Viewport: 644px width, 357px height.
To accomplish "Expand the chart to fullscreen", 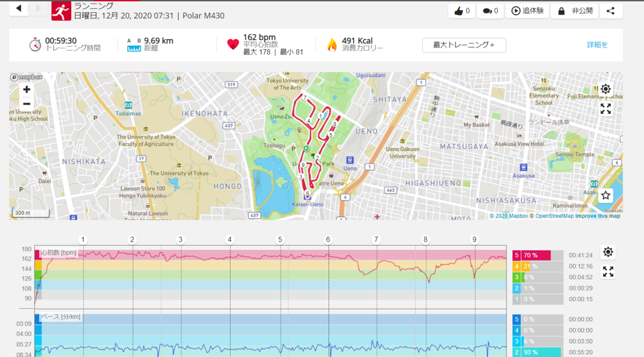I will [608, 272].
